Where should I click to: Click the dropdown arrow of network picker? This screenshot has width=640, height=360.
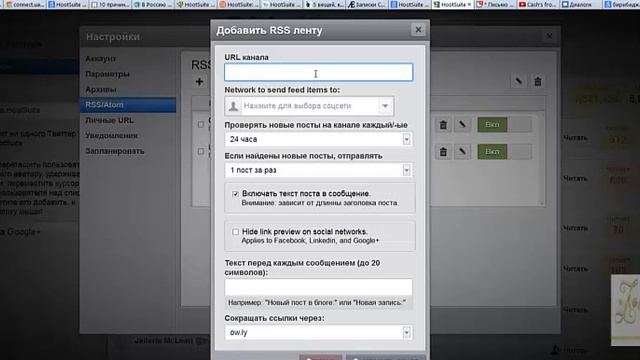coord(385,106)
